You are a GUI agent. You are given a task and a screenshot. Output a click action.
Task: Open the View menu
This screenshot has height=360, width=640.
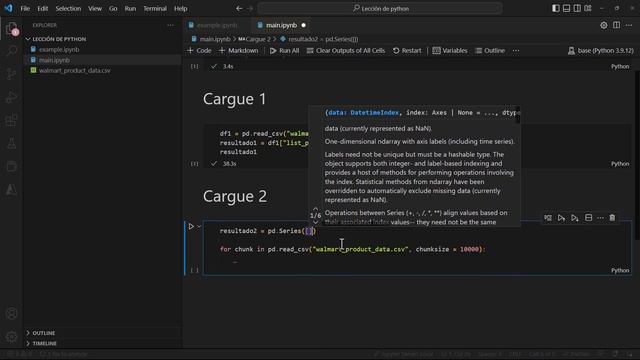tap(95, 8)
